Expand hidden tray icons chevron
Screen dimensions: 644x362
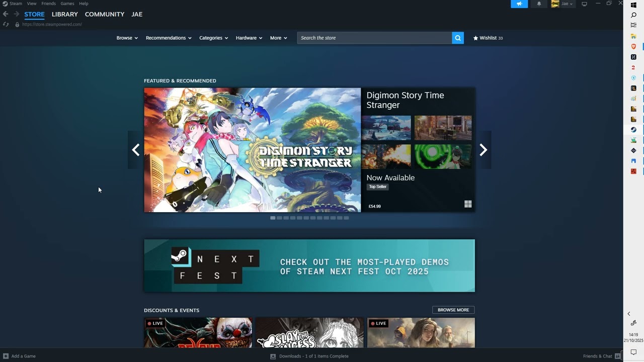tap(628, 314)
